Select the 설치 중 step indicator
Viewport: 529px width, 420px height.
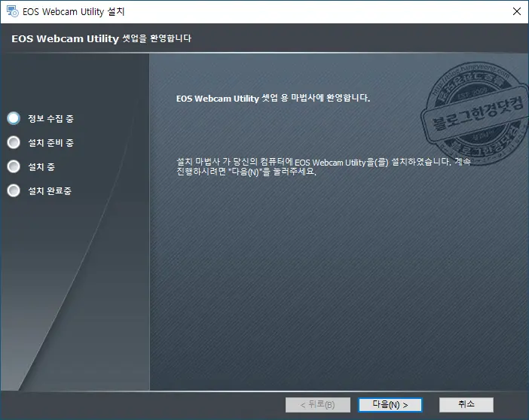14,166
